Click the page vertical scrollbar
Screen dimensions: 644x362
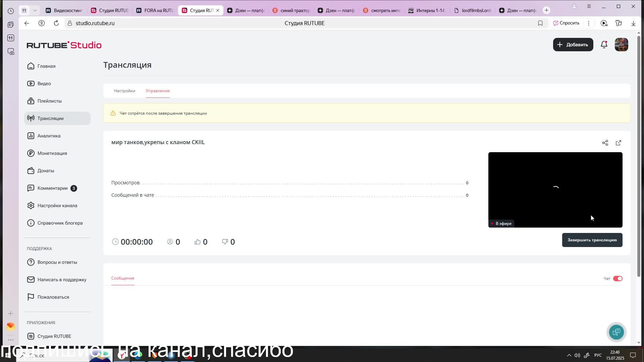point(639,154)
